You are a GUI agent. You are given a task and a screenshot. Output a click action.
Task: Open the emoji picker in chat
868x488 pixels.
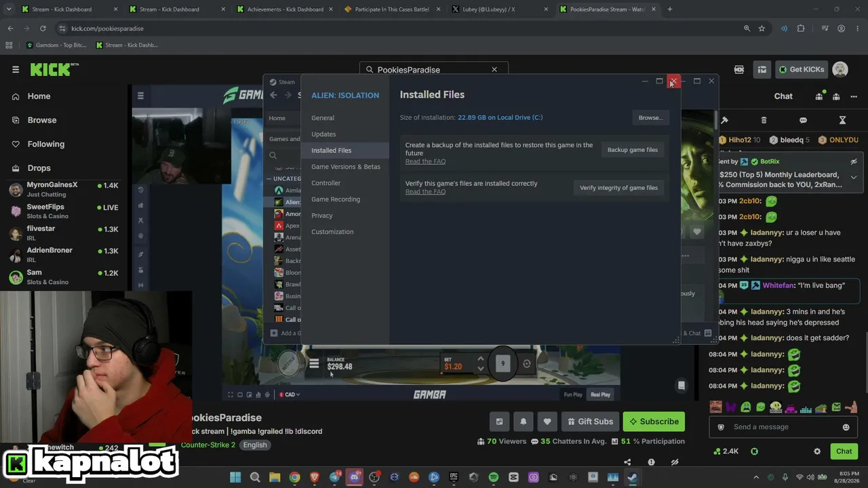click(x=846, y=427)
